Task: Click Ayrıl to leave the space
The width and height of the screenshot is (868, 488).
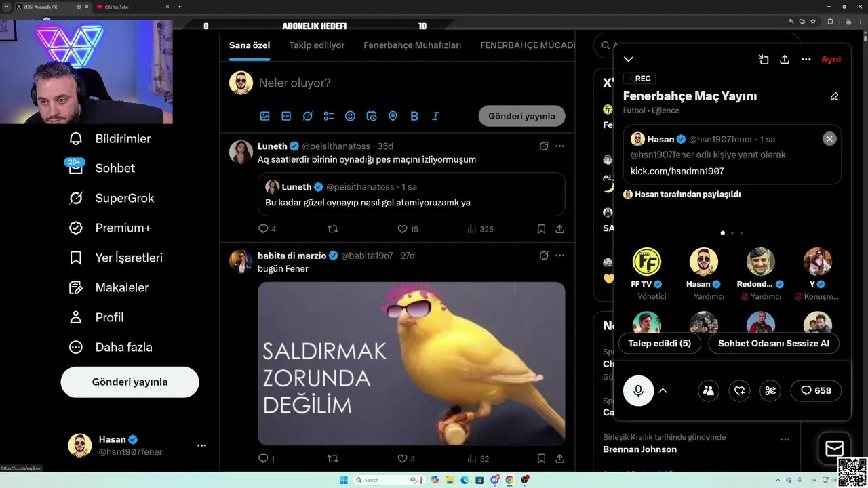Action: click(831, 60)
